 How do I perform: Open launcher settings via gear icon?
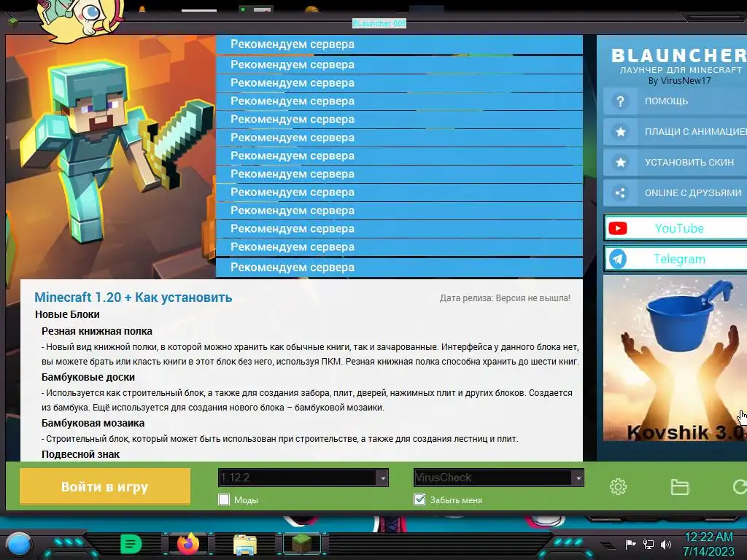pos(618,486)
